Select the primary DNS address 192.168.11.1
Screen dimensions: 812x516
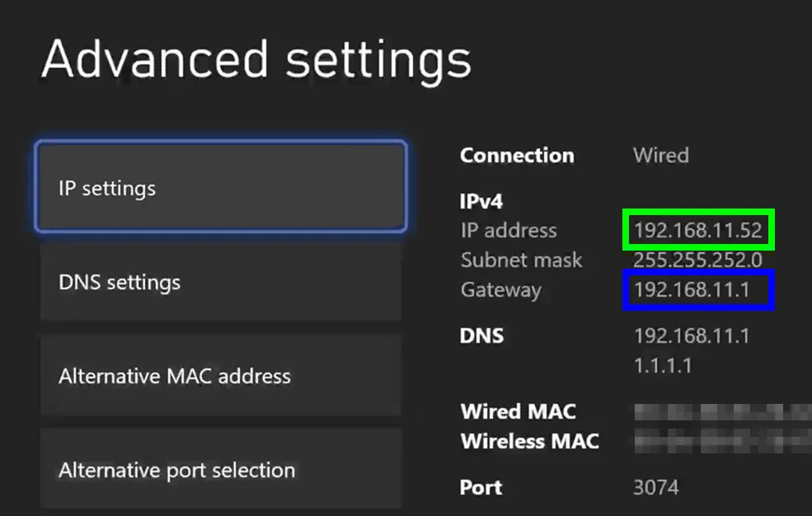tap(689, 336)
